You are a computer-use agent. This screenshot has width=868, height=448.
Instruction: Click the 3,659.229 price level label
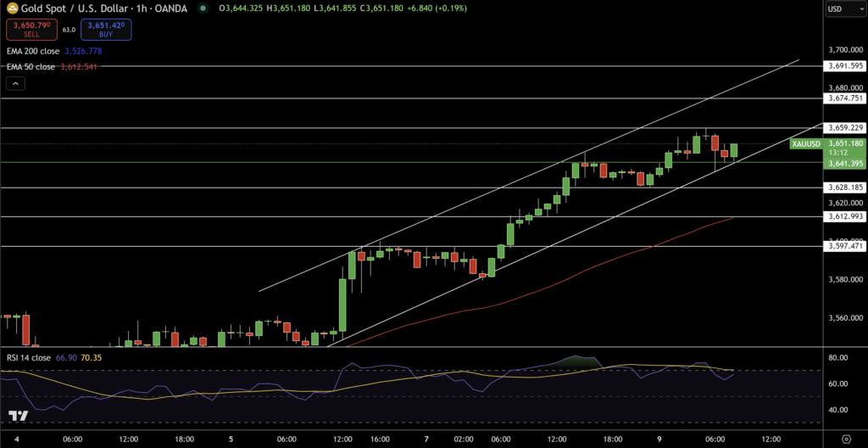coord(845,127)
